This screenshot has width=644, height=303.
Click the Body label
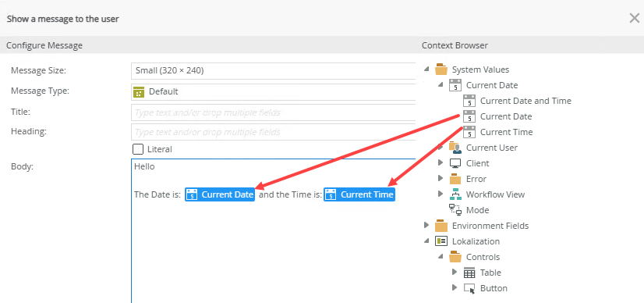point(21,167)
